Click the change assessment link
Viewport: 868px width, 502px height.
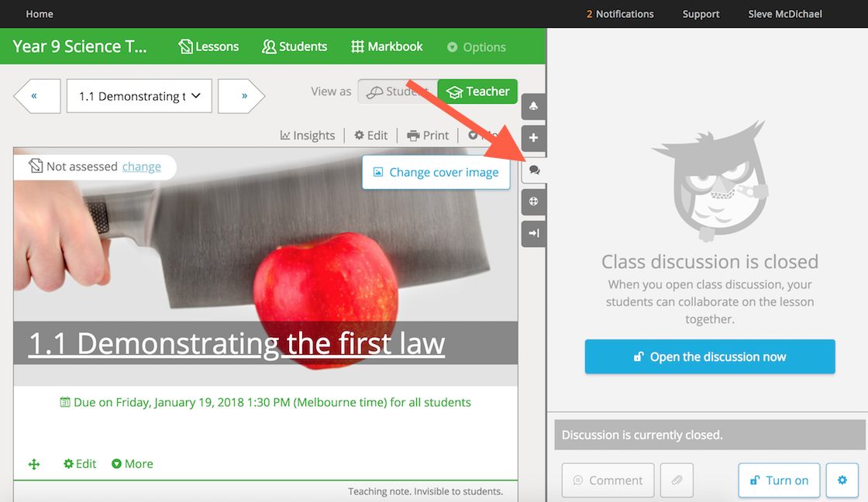coord(142,167)
